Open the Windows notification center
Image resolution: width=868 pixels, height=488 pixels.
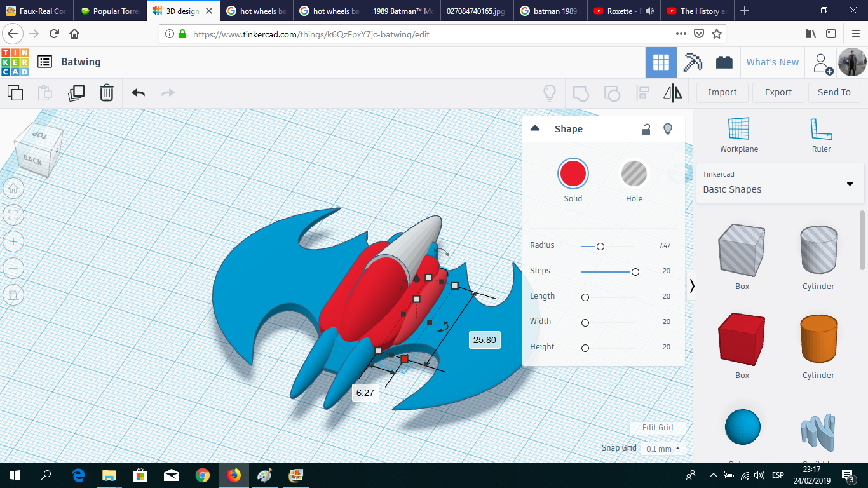coord(848,475)
